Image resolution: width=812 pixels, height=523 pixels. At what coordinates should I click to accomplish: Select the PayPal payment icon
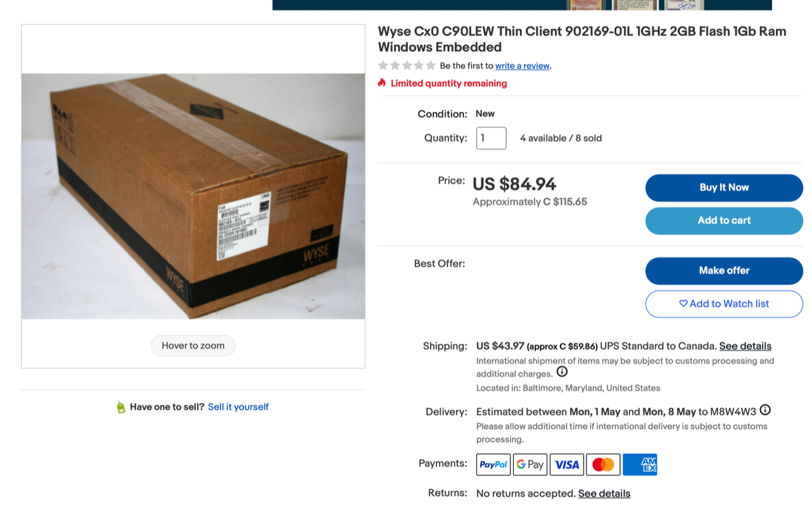point(493,465)
